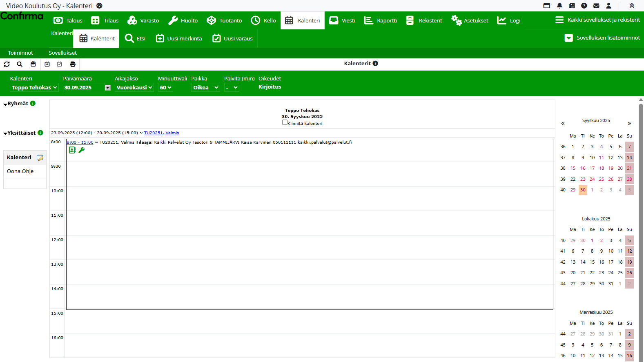Open the Aikajakso dropdown showing Vuorokausi

click(134, 88)
